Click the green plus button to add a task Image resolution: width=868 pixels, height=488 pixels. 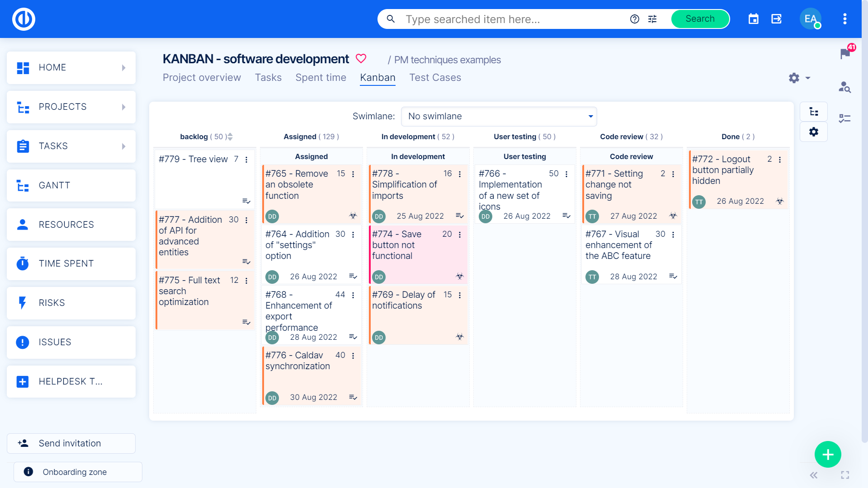tap(828, 454)
